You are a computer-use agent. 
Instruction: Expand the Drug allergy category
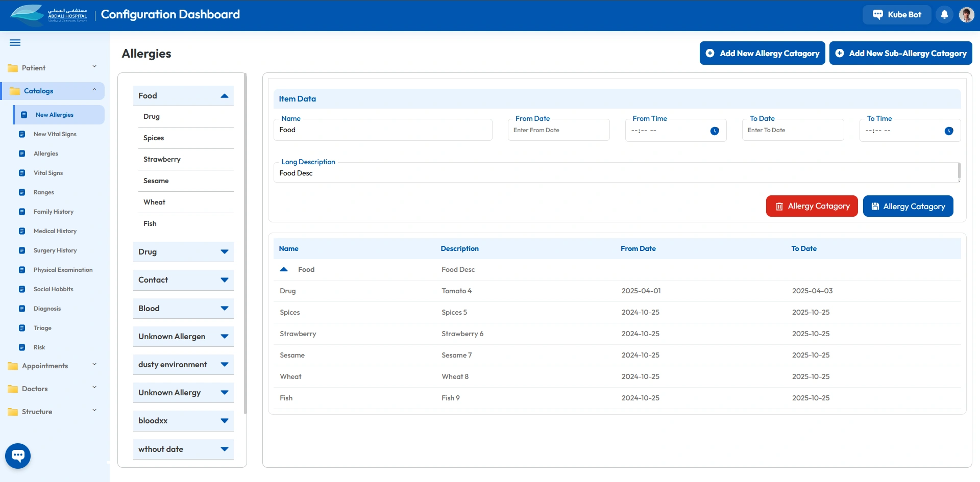point(224,252)
